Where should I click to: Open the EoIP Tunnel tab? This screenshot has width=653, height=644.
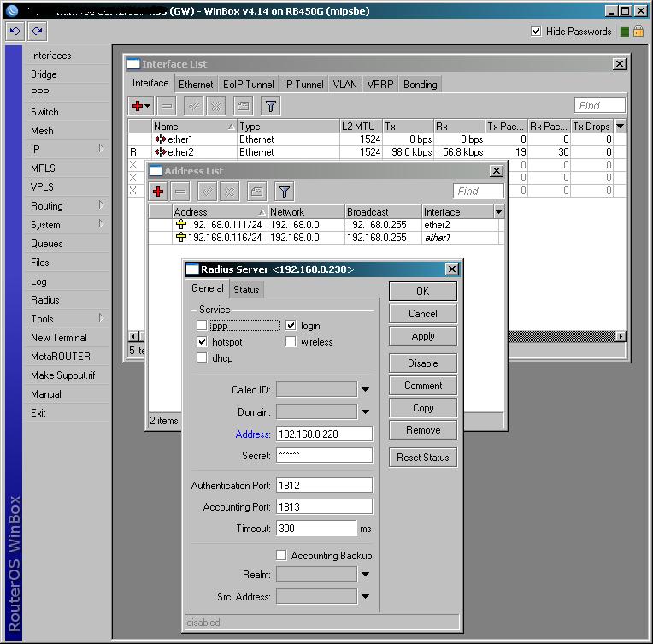coord(248,85)
